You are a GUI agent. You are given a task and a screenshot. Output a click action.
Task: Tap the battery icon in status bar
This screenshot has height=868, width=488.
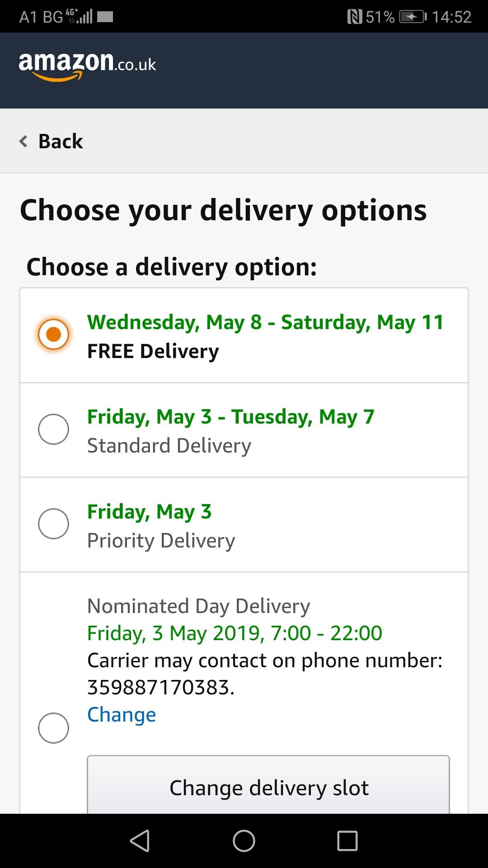[413, 17]
